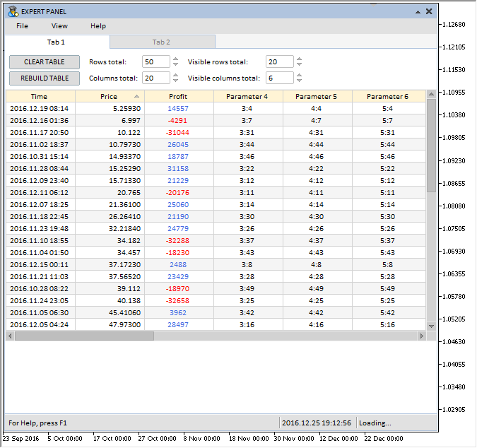Collapse the Expert Panel window
The width and height of the screenshot is (477, 448).
point(418,12)
